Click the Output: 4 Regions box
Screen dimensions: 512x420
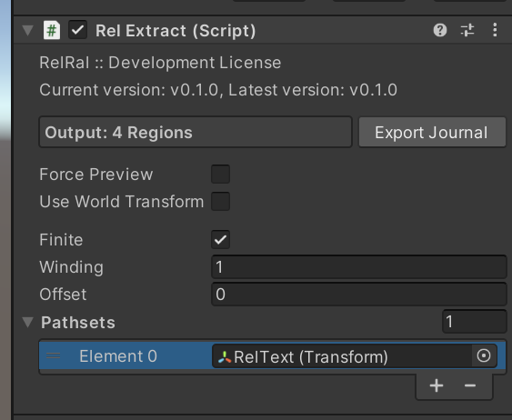click(196, 132)
